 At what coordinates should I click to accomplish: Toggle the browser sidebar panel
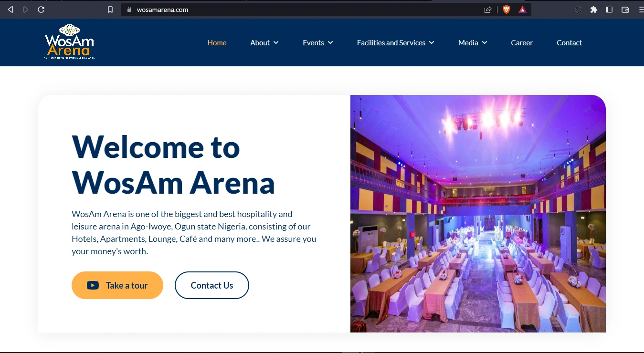pyautogui.click(x=609, y=10)
